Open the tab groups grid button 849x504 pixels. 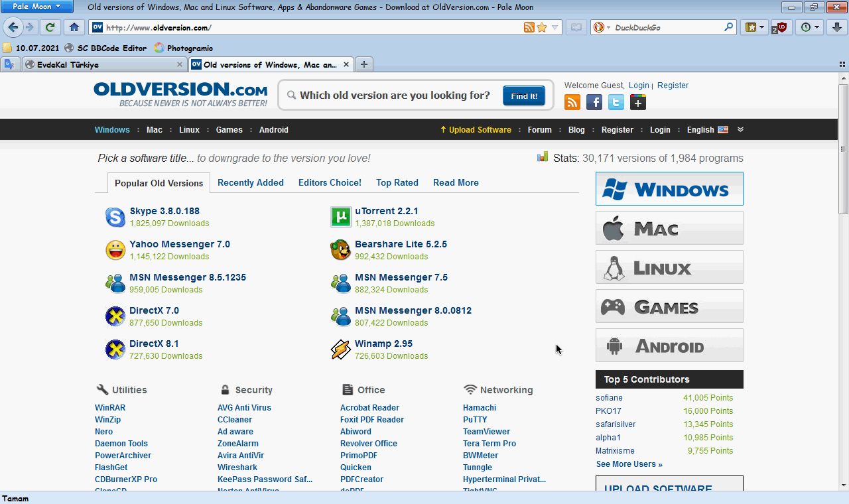[x=842, y=65]
